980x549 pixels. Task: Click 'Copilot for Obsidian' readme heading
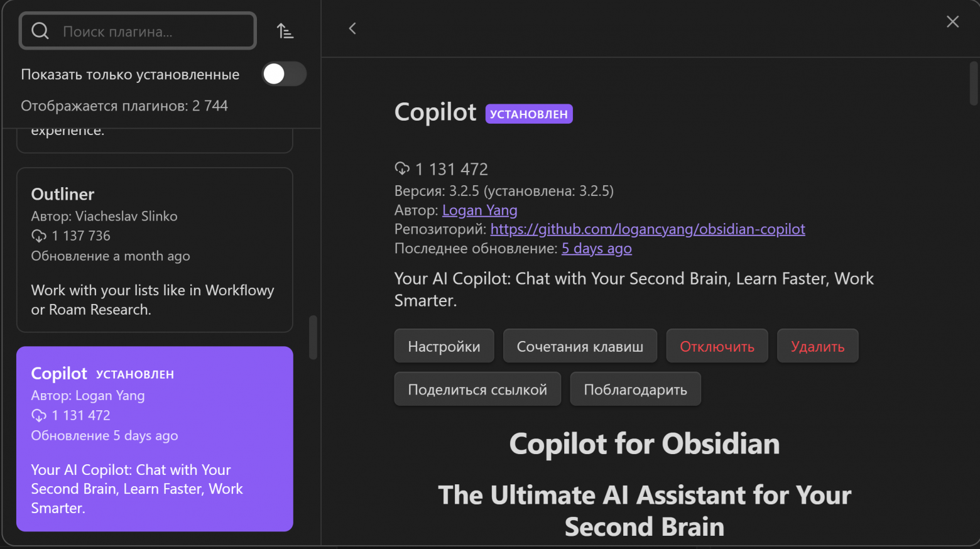[x=645, y=443]
